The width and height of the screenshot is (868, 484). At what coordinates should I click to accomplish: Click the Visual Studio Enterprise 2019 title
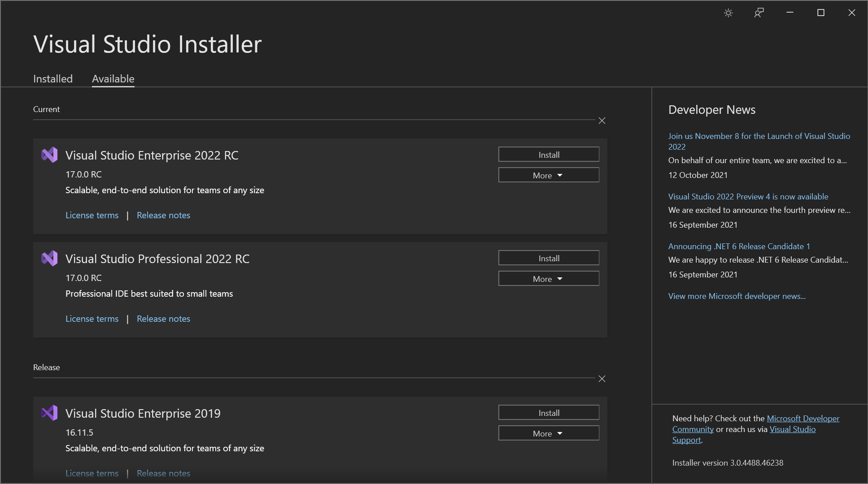click(143, 414)
